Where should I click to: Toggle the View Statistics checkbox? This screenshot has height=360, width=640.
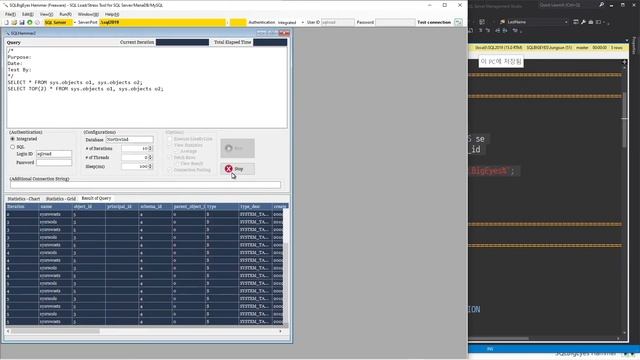[x=170, y=145]
